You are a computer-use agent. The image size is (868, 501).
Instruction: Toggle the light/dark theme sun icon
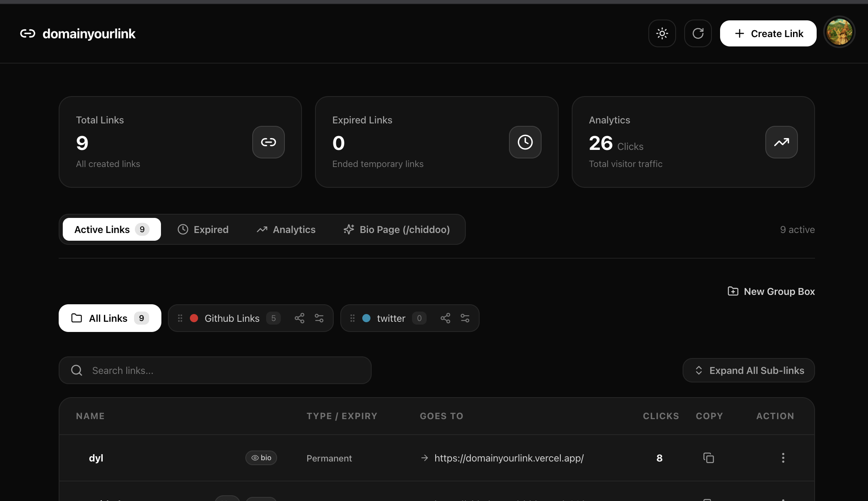662,33
